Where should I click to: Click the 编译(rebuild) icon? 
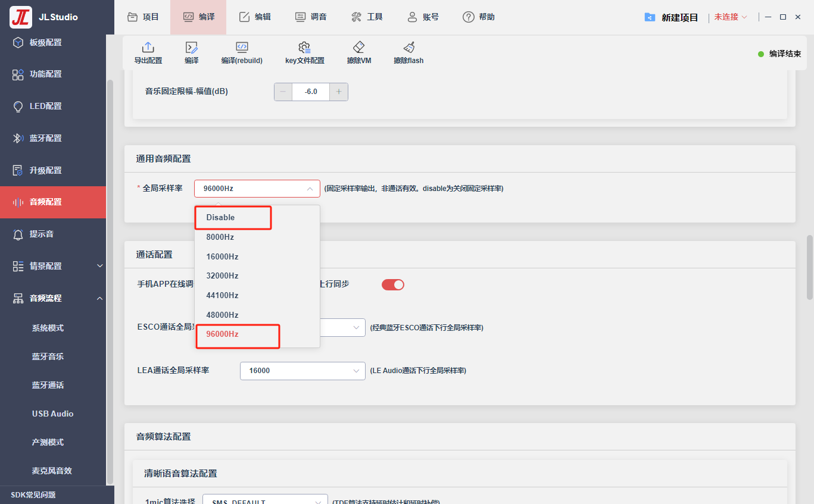242,48
